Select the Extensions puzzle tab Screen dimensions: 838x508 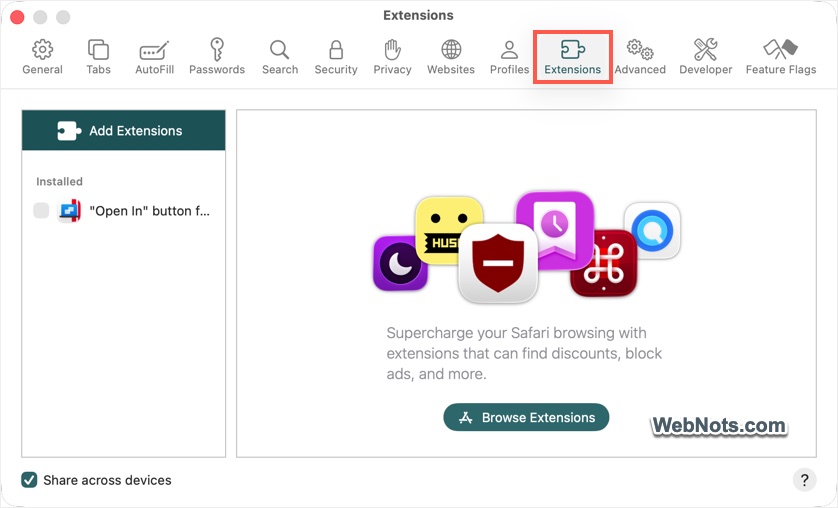572,57
